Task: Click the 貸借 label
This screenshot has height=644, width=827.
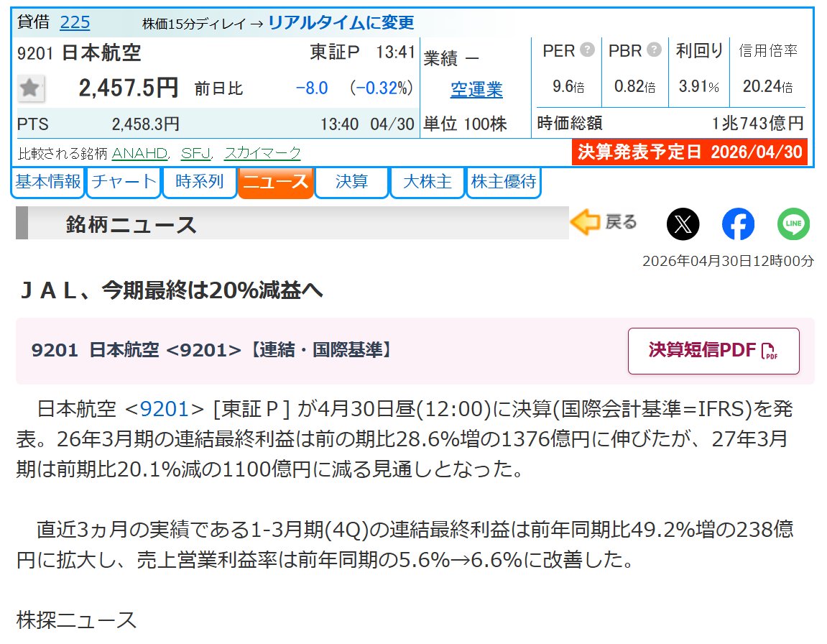Action: [x=33, y=22]
